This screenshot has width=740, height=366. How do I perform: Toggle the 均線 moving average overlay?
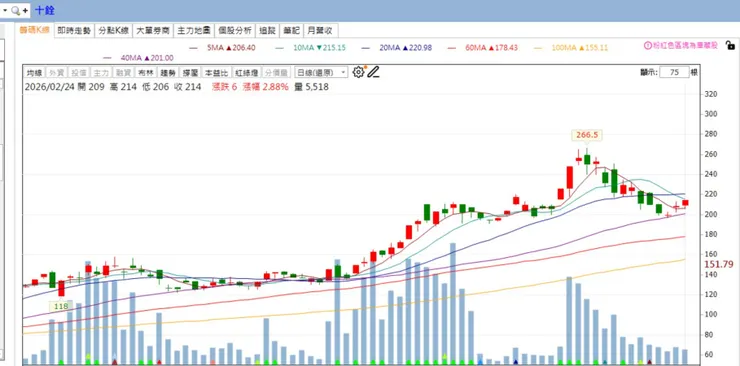34,73
